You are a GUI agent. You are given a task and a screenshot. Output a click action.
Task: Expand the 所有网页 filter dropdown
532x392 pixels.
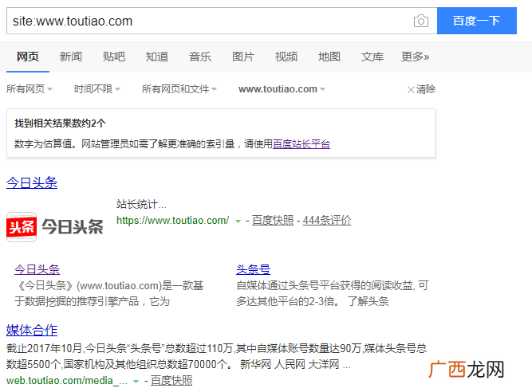(x=30, y=89)
